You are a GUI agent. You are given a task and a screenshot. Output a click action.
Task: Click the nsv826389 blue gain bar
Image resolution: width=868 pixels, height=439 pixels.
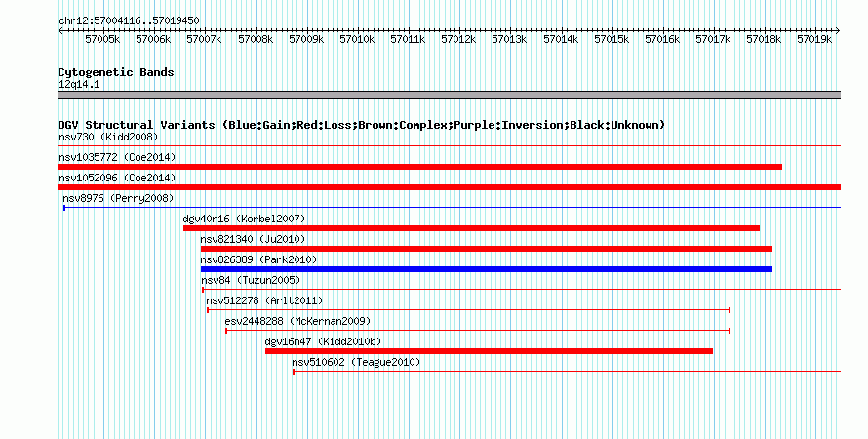coord(486,269)
